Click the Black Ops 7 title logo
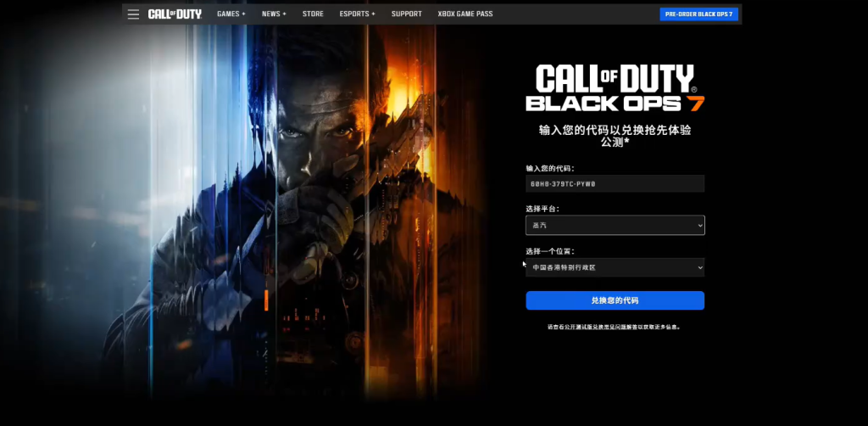This screenshot has width=868, height=426. point(615,89)
